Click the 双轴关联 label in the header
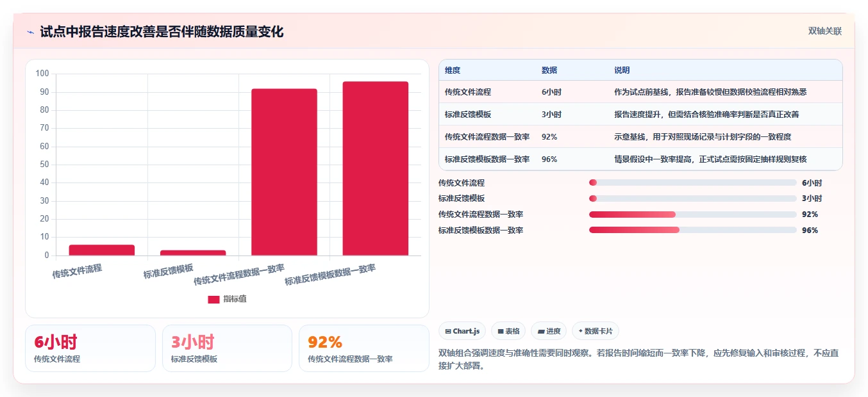 (x=825, y=31)
